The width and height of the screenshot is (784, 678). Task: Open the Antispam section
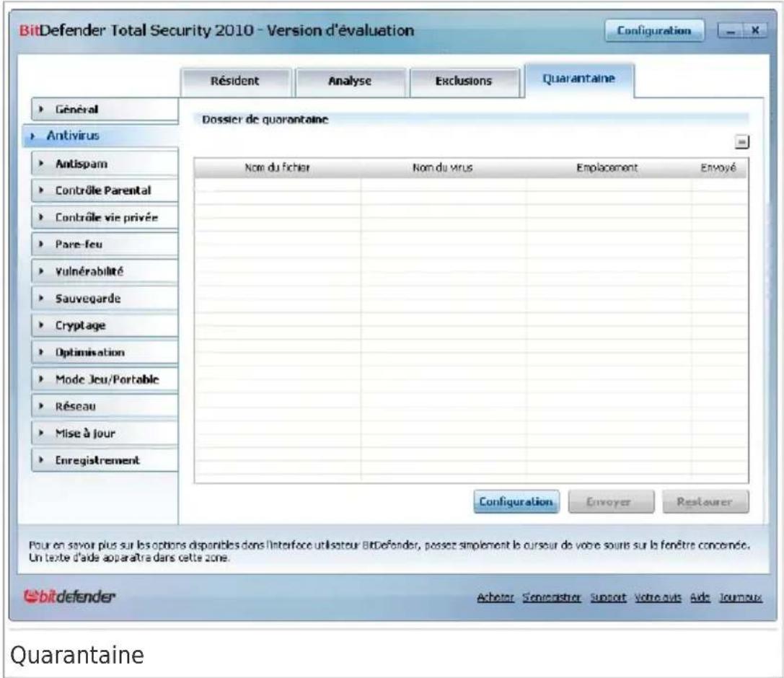point(105,164)
